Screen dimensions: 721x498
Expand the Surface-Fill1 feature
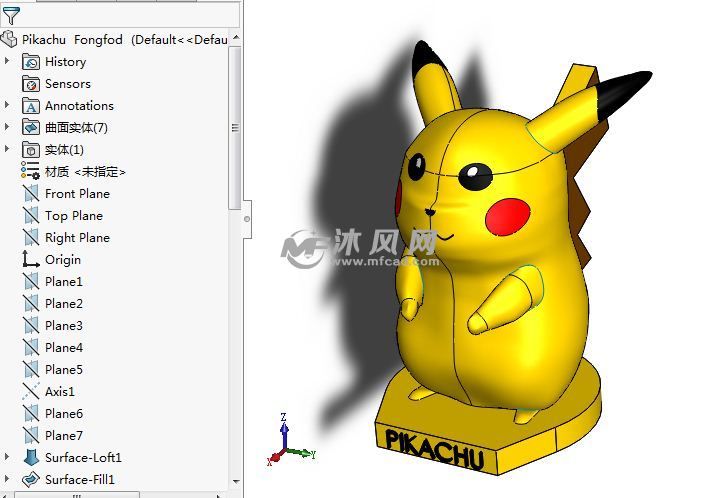click(x=7, y=479)
